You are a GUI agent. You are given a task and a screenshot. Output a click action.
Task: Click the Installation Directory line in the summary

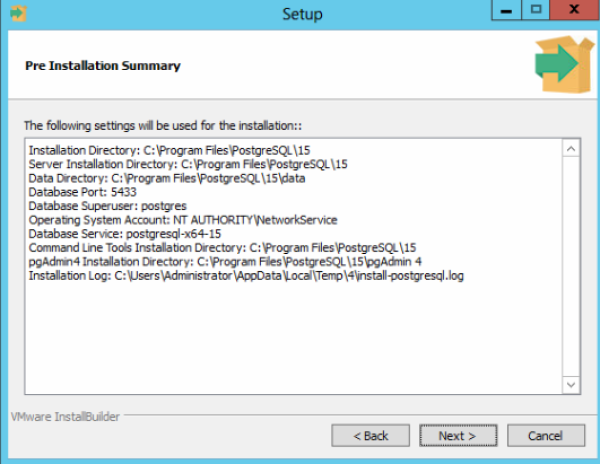(x=169, y=150)
